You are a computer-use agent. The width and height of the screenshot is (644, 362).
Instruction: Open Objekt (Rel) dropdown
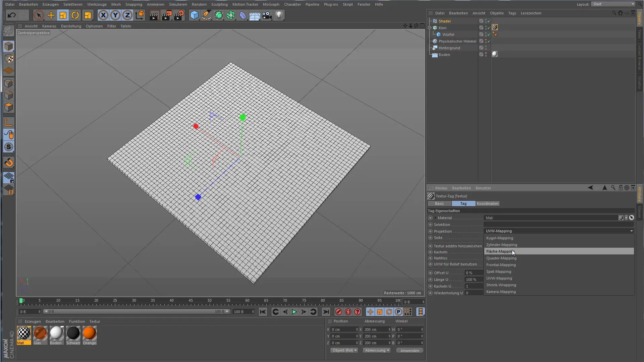344,350
